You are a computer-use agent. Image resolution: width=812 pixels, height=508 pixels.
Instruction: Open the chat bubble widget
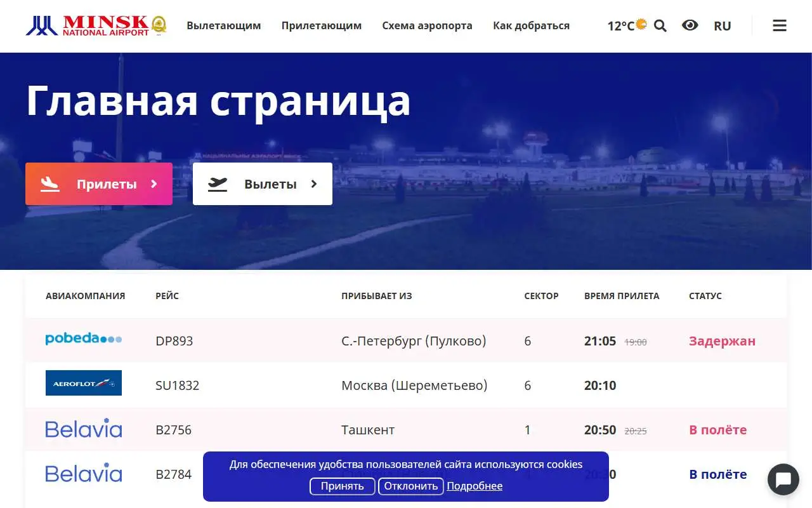click(783, 480)
